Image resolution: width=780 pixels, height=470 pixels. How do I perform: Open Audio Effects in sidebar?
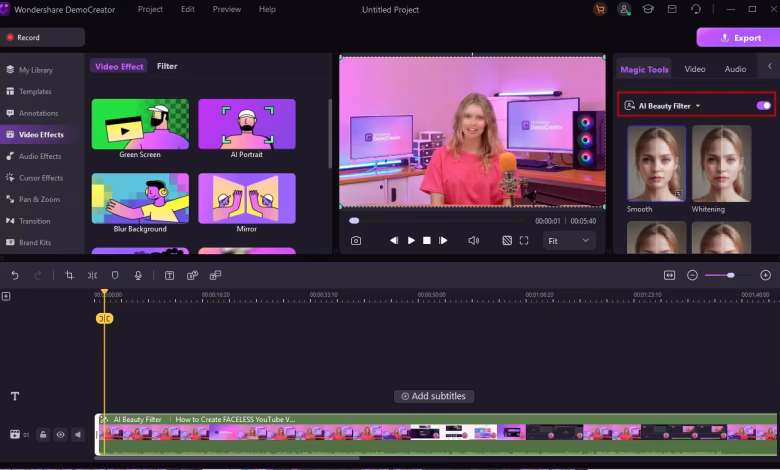tap(41, 156)
